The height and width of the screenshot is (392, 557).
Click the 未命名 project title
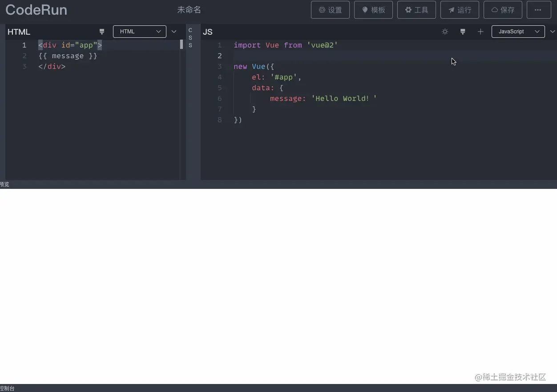[x=189, y=10]
